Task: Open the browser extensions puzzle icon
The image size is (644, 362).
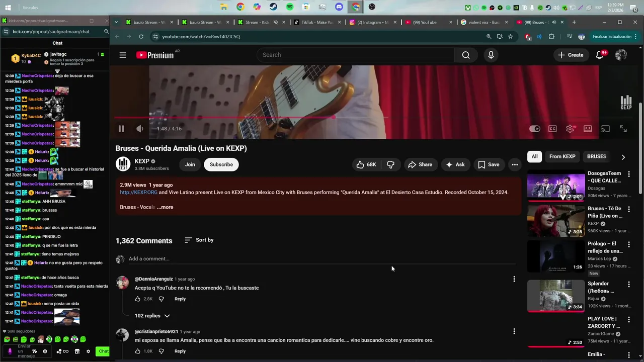Action: tap(552, 37)
